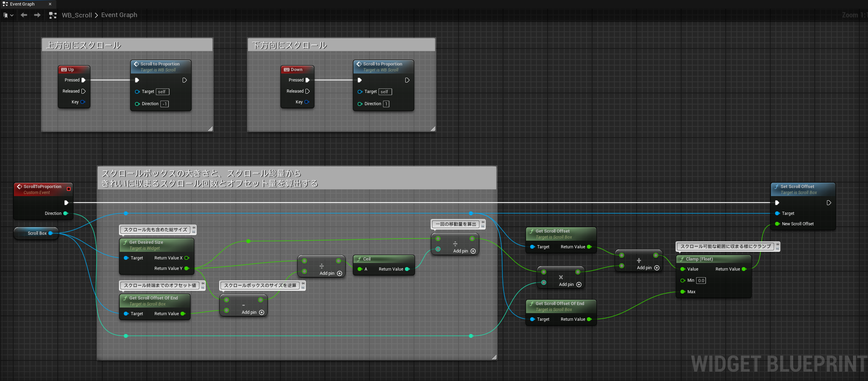Toggle comment bubble pin on Clamp node comment
This screenshot has height=381, width=868.
coord(777,245)
